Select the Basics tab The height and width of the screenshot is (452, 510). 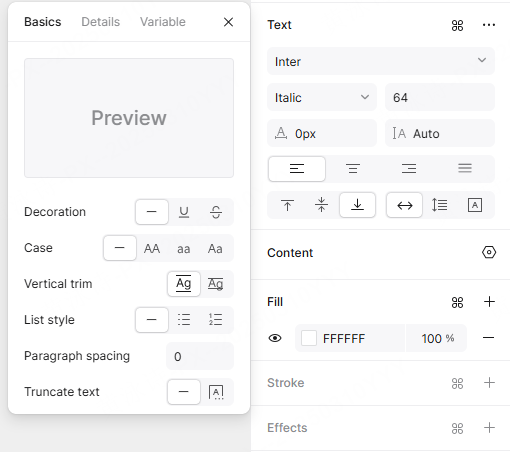point(43,22)
